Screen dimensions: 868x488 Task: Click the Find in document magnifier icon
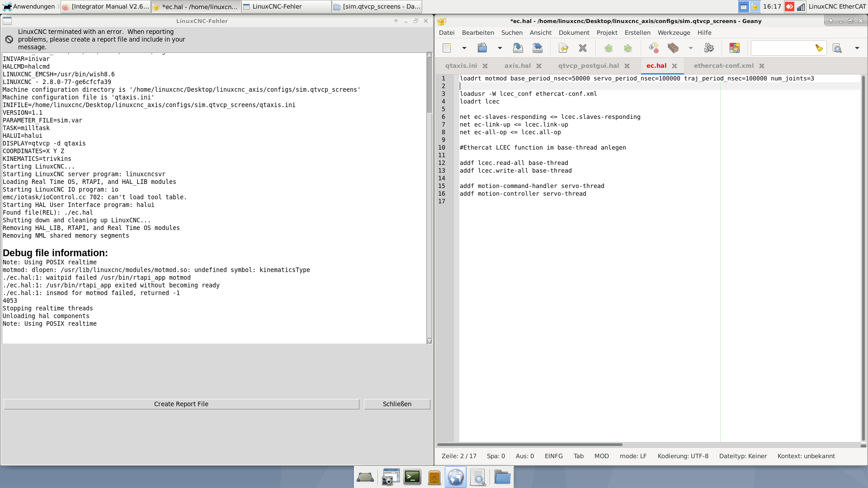(837, 48)
